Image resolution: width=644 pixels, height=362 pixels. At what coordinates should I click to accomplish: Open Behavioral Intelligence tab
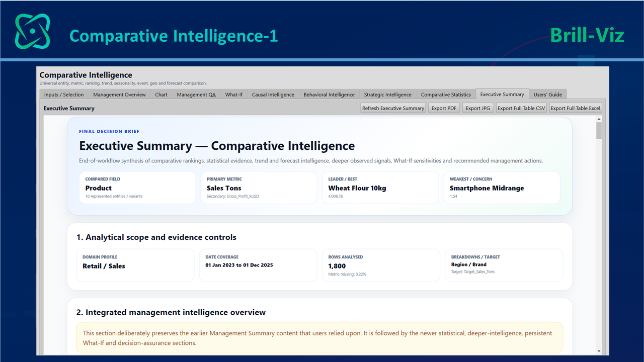coord(329,95)
